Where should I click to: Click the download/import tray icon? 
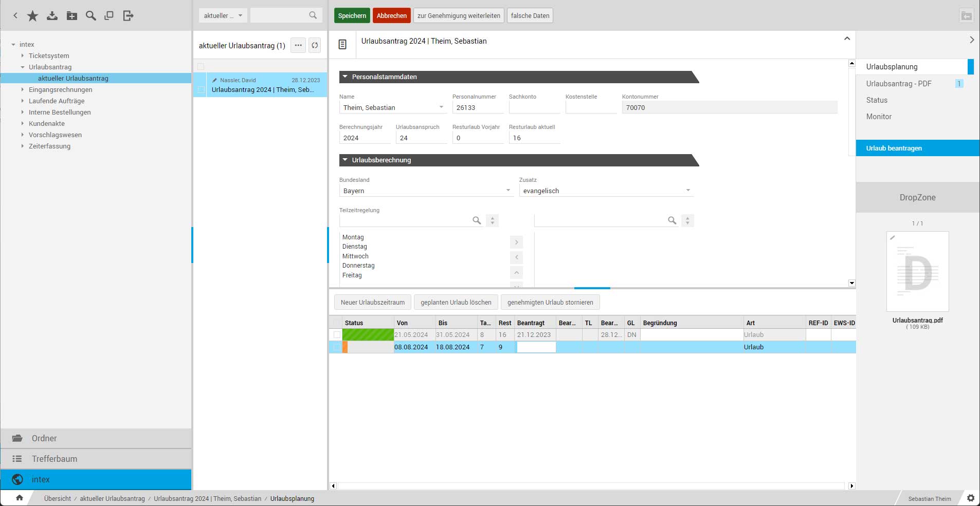pyautogui.click(x=52, y=16)
